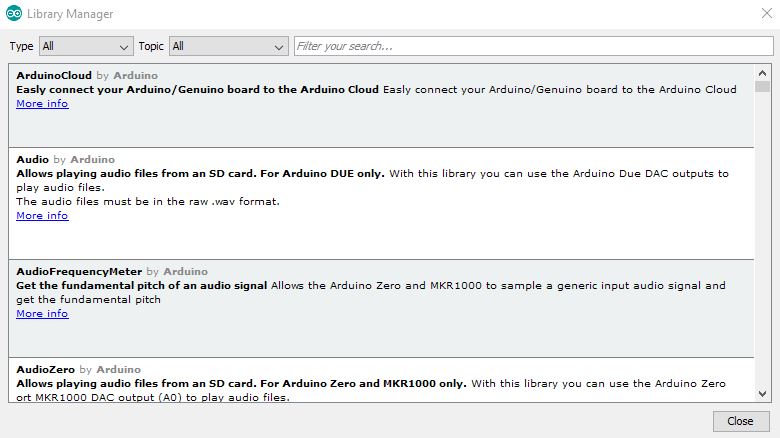Click the Type dropdown arrow chevron
Viewport: 780px width, 438px height.
124,47
